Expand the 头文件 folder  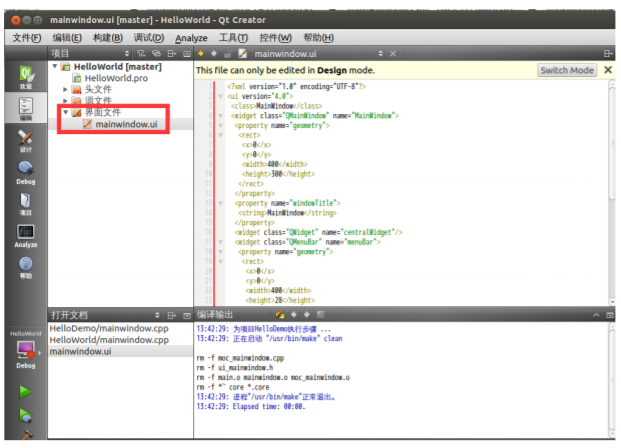[x=65, y=89]
